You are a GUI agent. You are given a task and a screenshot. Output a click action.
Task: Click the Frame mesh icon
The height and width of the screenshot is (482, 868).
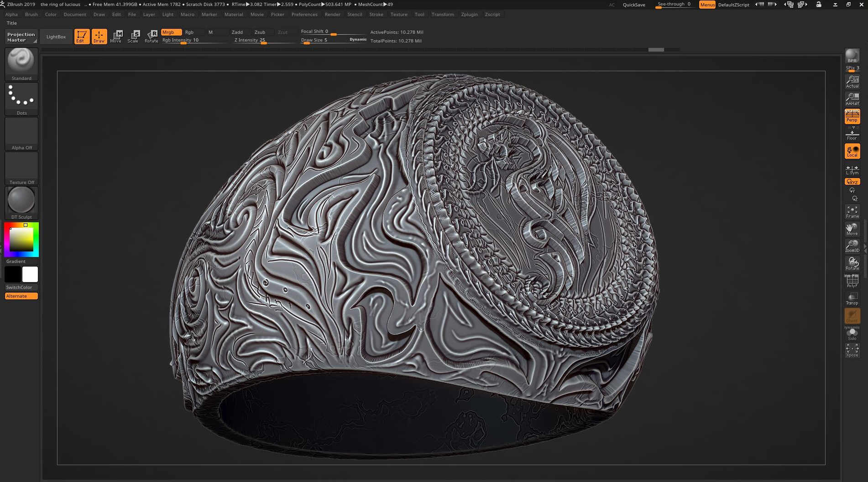[x=852, y=212]
